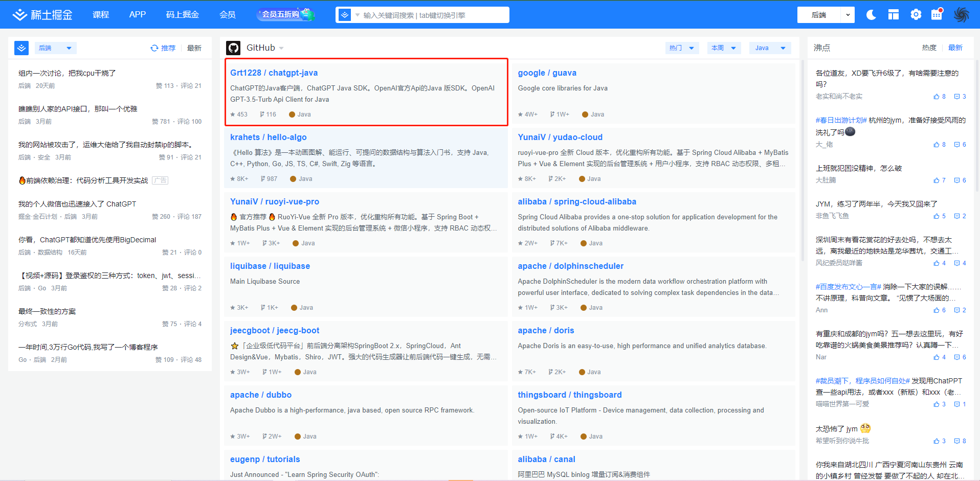Image resolution: width=980 pixels, height=481 pixels.
Task: Open the 热门 filter dropdown
Action: tap(682, 48)
